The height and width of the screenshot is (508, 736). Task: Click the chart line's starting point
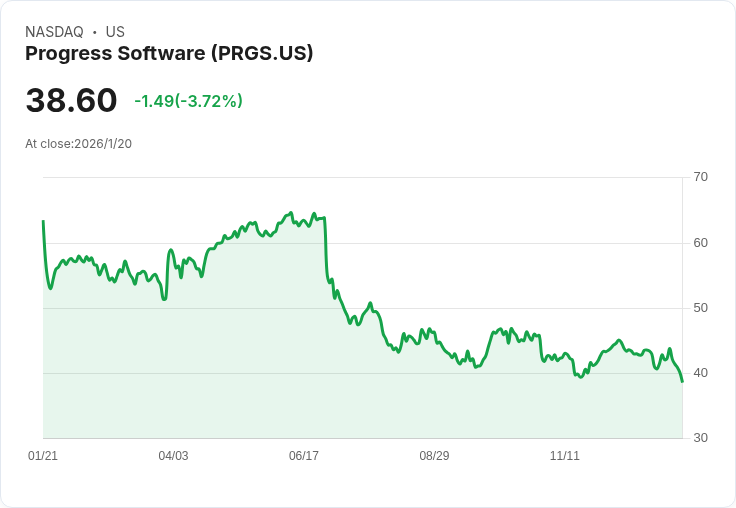(x=43, y=221)
